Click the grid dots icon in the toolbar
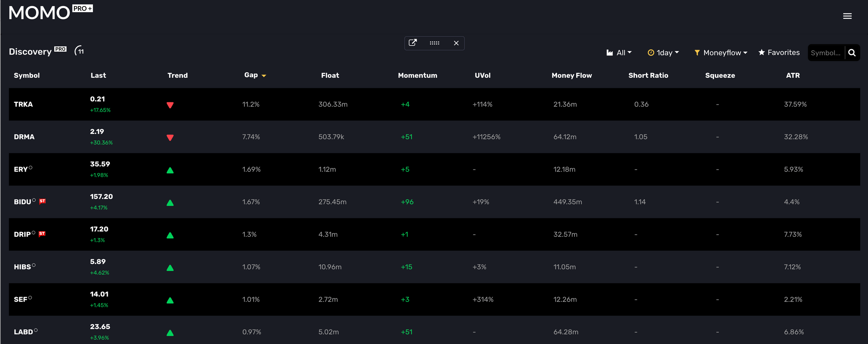868x344 pixels. point(434,43)
